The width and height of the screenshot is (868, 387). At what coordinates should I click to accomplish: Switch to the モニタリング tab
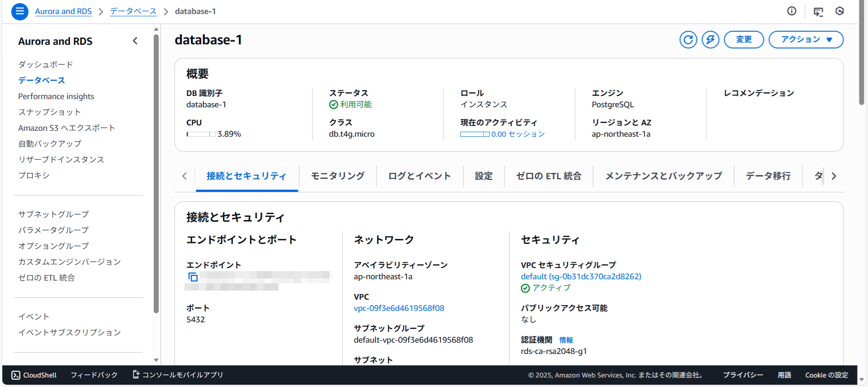(x=337, y=176)
